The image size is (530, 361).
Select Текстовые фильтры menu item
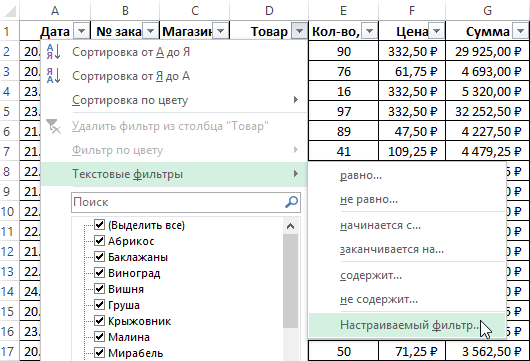pyautogui.click(x=174, y=174)
